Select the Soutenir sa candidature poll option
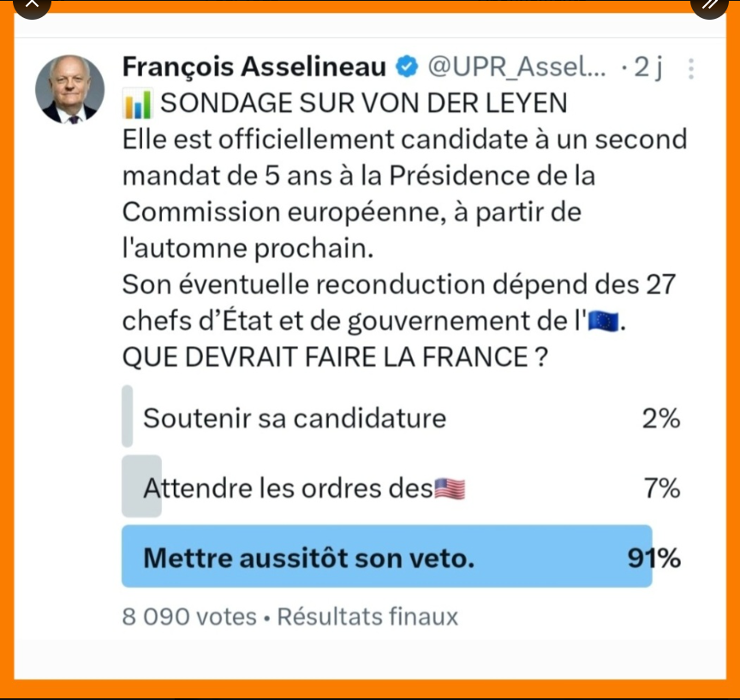Viewport: 740px width, 700px height. [x=401, y=416]
